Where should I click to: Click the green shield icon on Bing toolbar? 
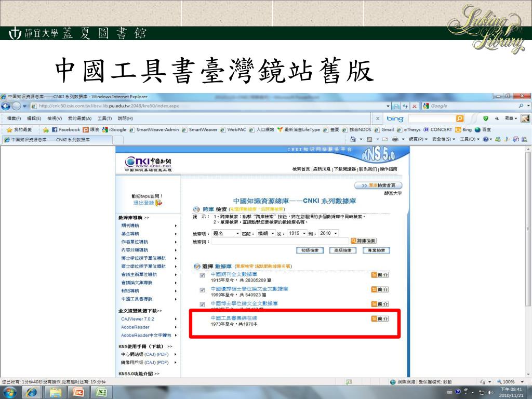click(x=486, y=118)
